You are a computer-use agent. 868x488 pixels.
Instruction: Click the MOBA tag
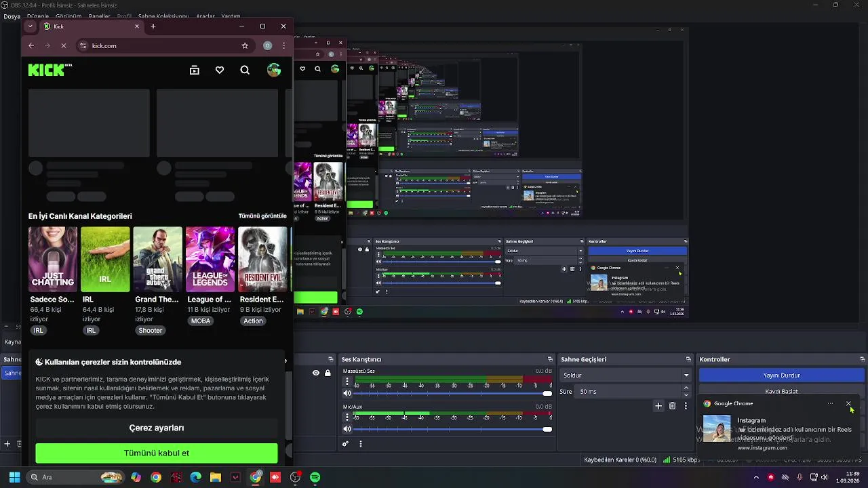click(x=201, y=321)
